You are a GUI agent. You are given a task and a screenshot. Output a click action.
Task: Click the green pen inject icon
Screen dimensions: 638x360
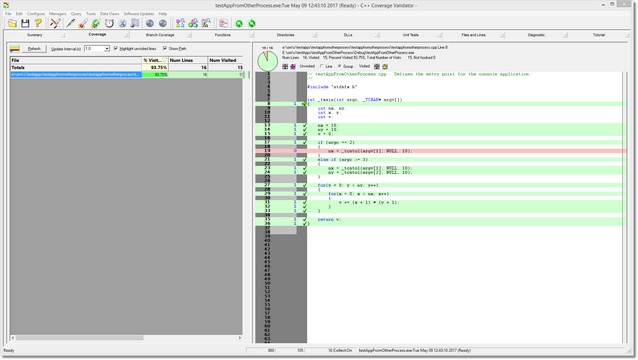70,24
